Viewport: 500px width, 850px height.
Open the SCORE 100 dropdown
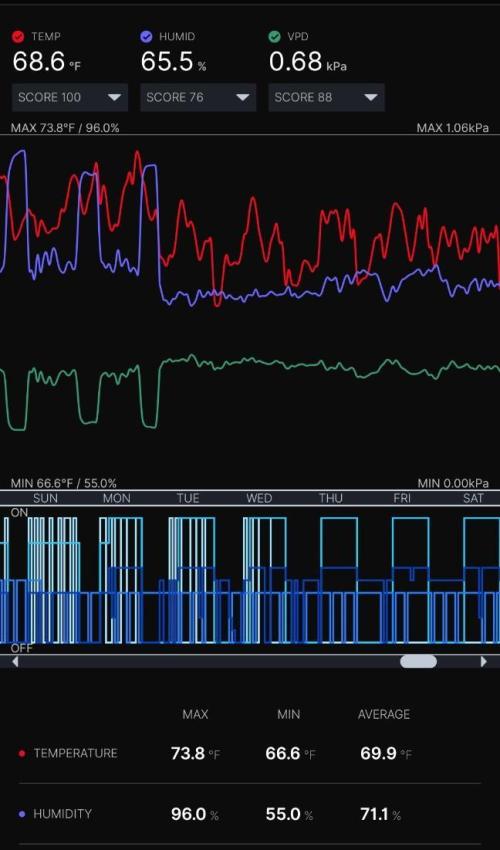pos(70,98)
